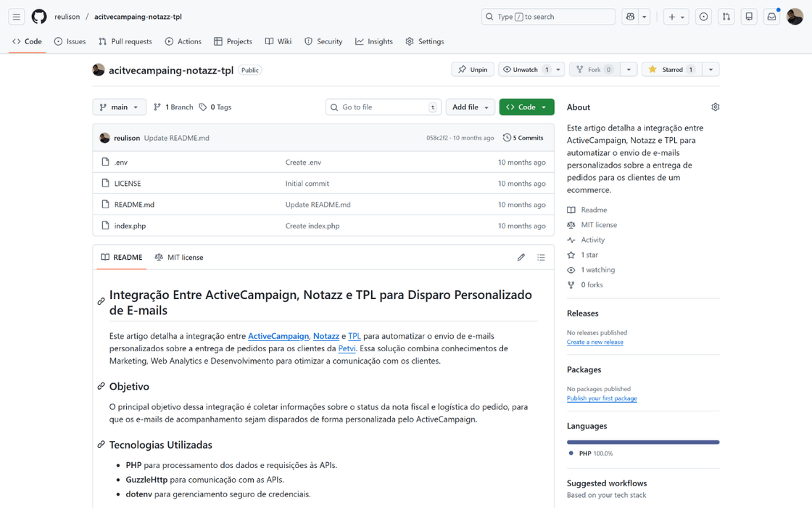Click the PHP language bar

[x=643, y=441]
